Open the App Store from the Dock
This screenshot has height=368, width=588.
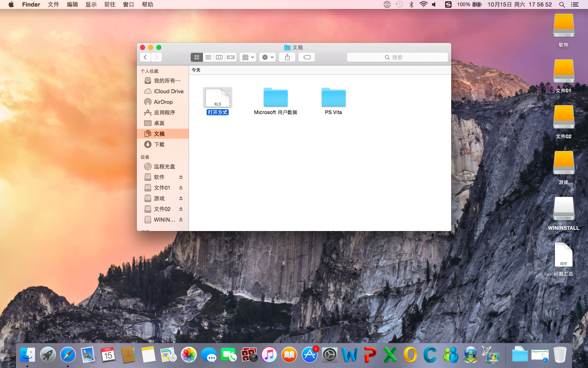(310, 355)
